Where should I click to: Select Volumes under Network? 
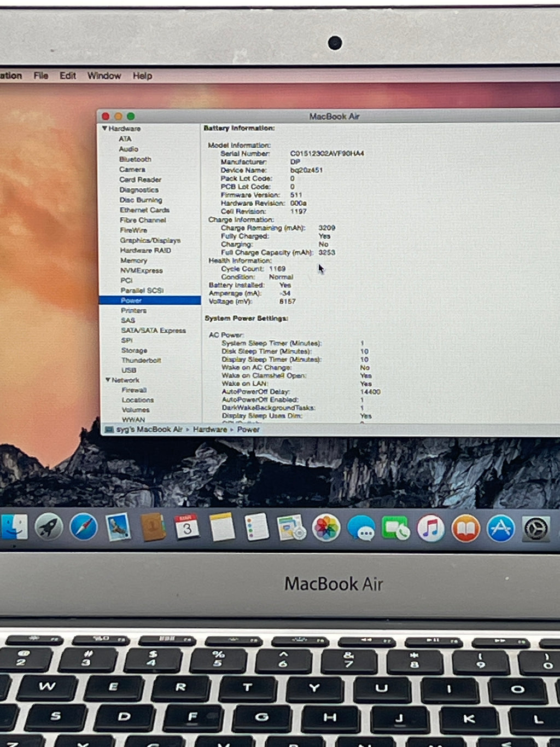tap(136, 410)
